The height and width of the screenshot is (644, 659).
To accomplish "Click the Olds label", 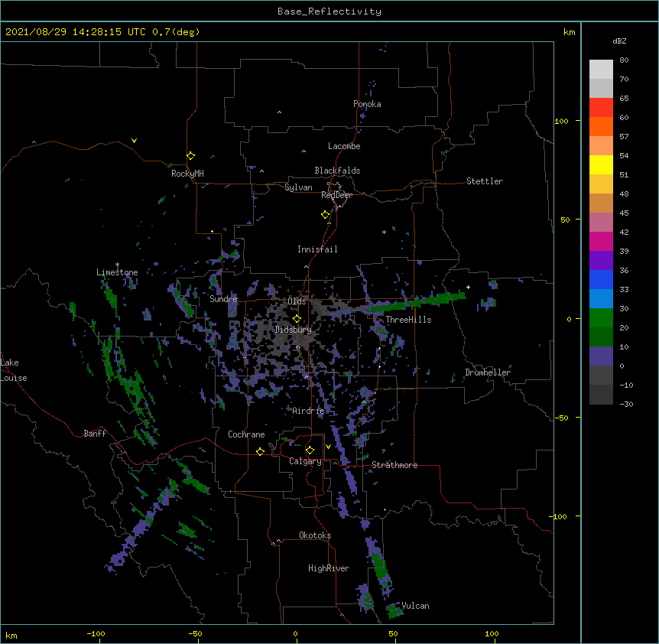I will point(297,301).
